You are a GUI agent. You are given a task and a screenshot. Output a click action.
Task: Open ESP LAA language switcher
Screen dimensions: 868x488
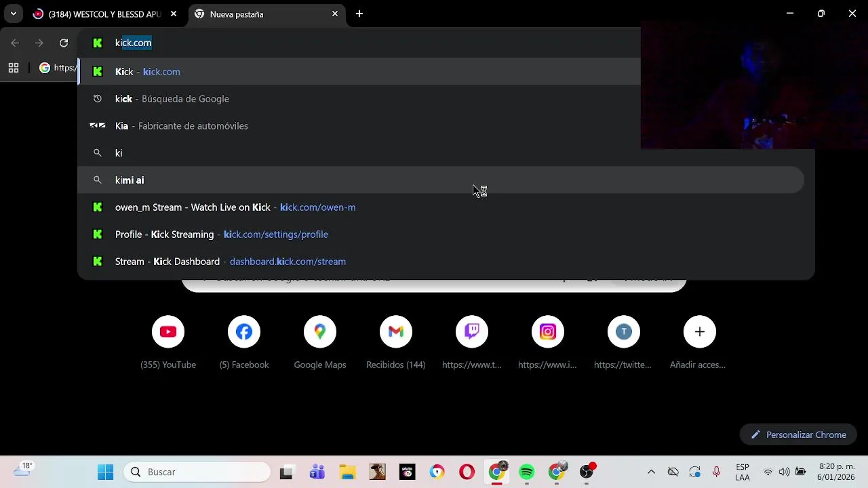pyautogui.click(x=743, y=472)
